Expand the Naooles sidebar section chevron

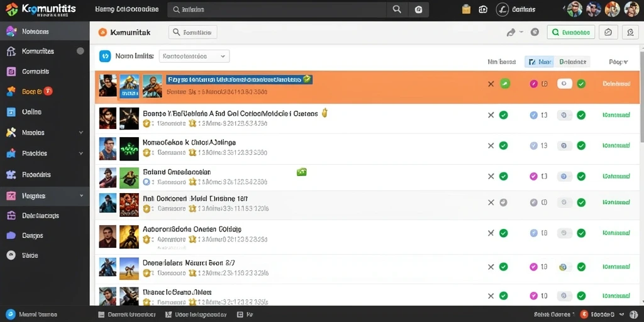click(x=81, y=133)
